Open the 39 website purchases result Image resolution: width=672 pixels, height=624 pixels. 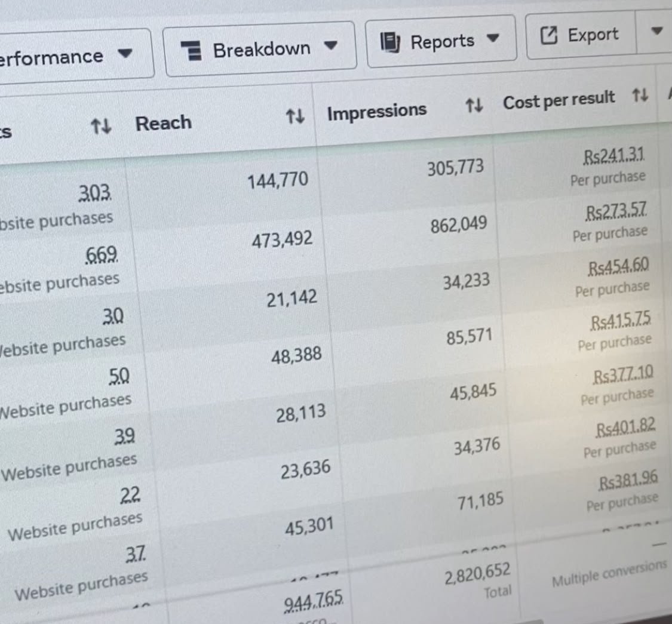125,437
